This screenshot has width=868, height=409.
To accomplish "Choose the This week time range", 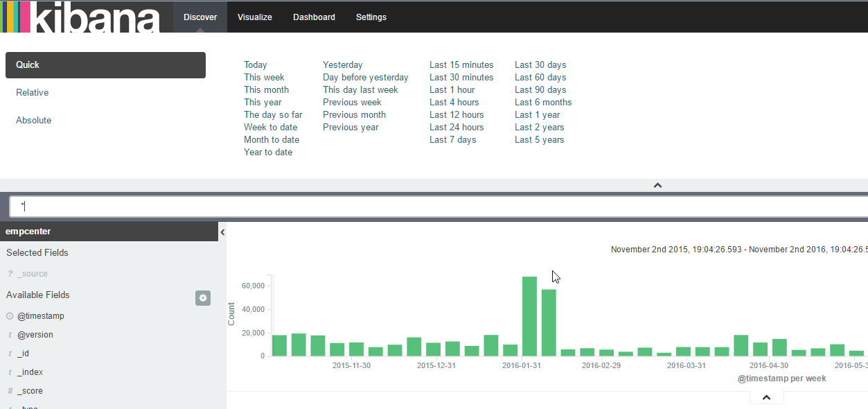I will point(264,78).
